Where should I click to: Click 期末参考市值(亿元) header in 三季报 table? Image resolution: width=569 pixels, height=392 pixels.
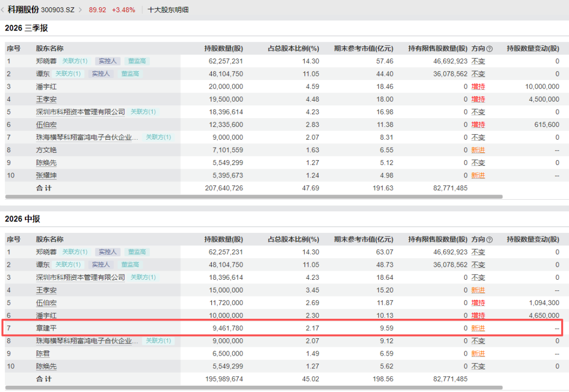click(x=364, y=48)
